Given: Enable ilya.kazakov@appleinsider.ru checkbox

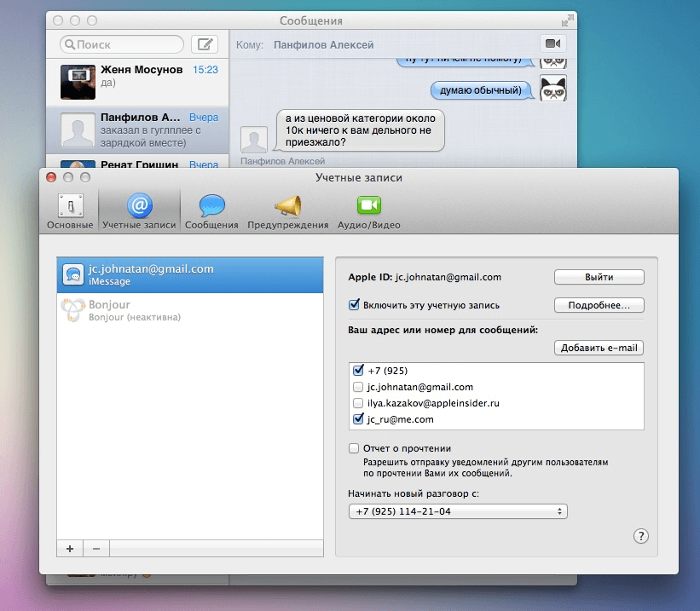Looking at the screenshot, I should tap(358, 403).
